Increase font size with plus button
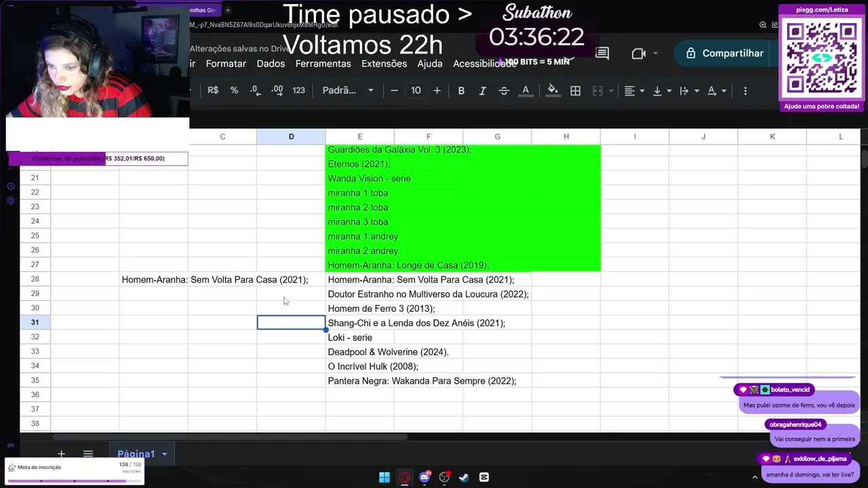Screen dimensions: 868x488 pyautogui.click(x=437, y=90)
